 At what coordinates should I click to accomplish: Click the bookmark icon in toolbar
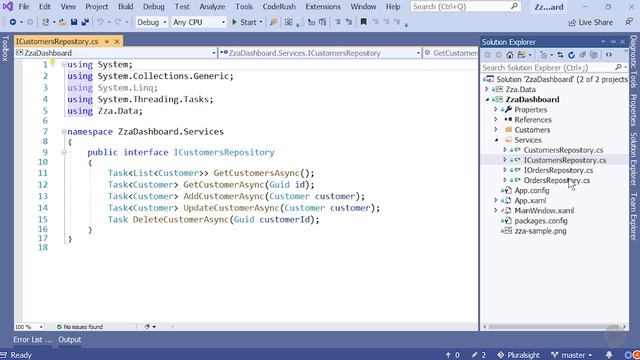pos(363,22)
